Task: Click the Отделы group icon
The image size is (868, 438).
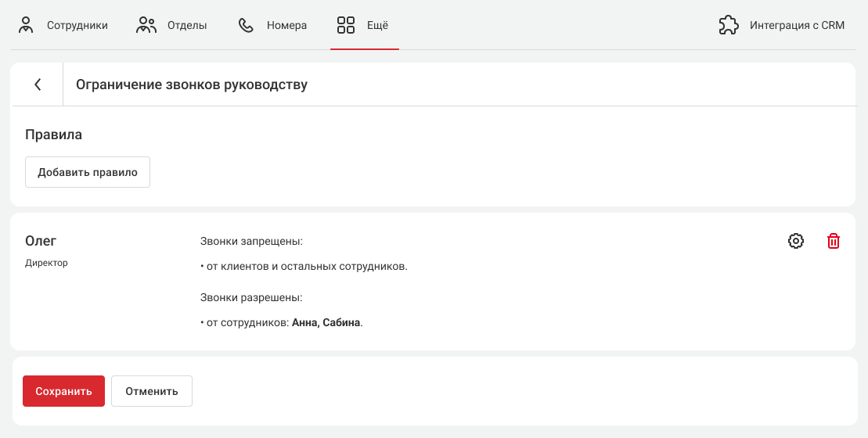Action: (146, 25)
